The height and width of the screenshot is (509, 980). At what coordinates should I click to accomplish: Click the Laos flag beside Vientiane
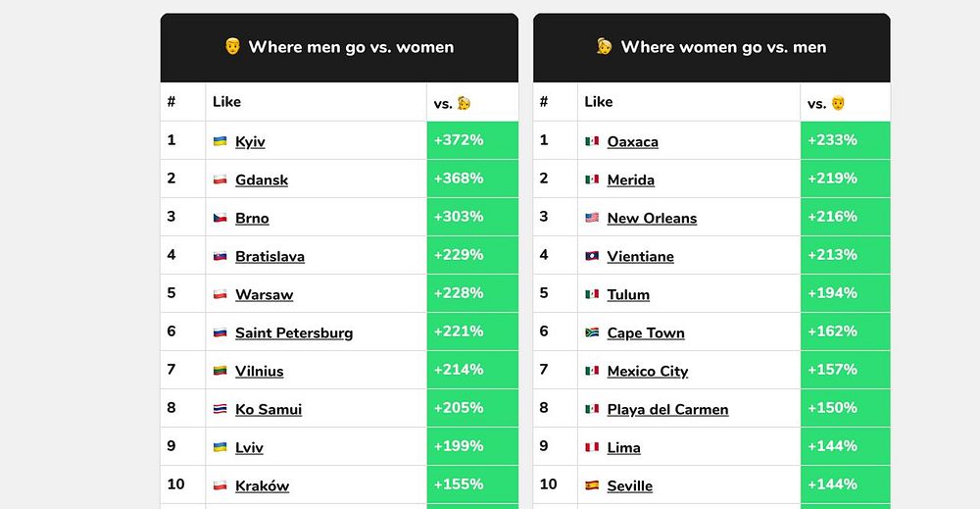click(x=592, y=256)
